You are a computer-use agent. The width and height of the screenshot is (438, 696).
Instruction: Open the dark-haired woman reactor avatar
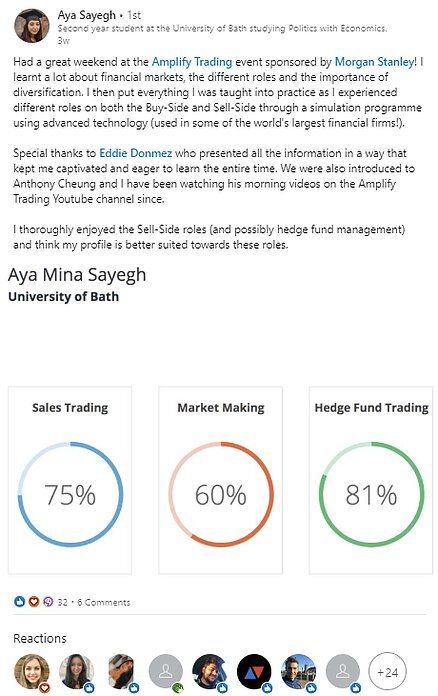point(76,672)
